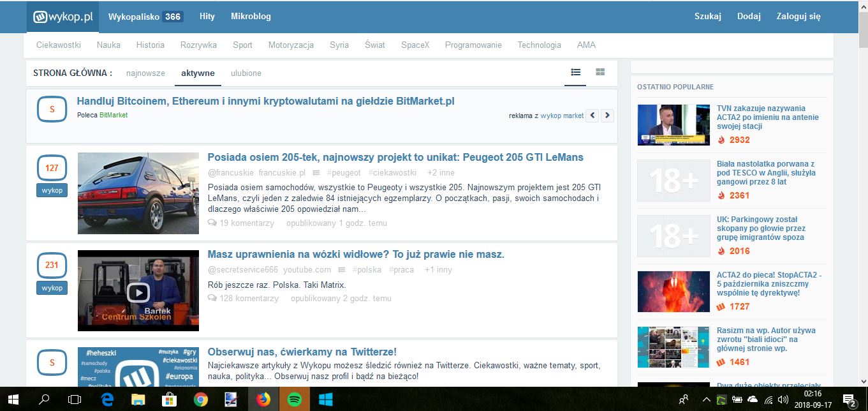The width and height of the screenshot is (868, 411).
Task: Show previous wykop market ad arrow
Action: (592, 116)
